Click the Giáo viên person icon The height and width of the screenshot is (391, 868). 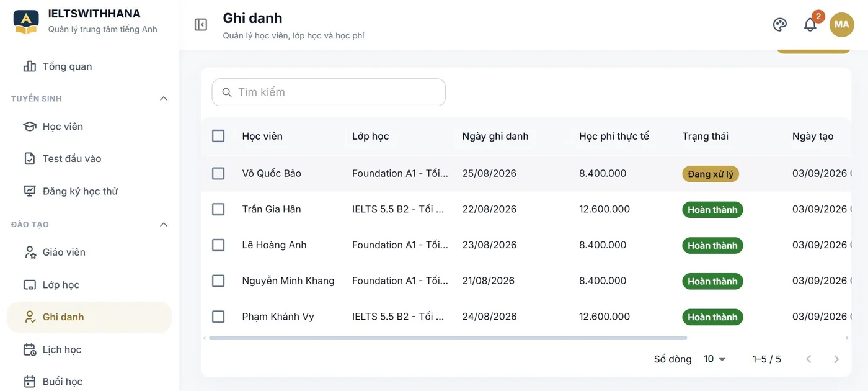[29, 253]
